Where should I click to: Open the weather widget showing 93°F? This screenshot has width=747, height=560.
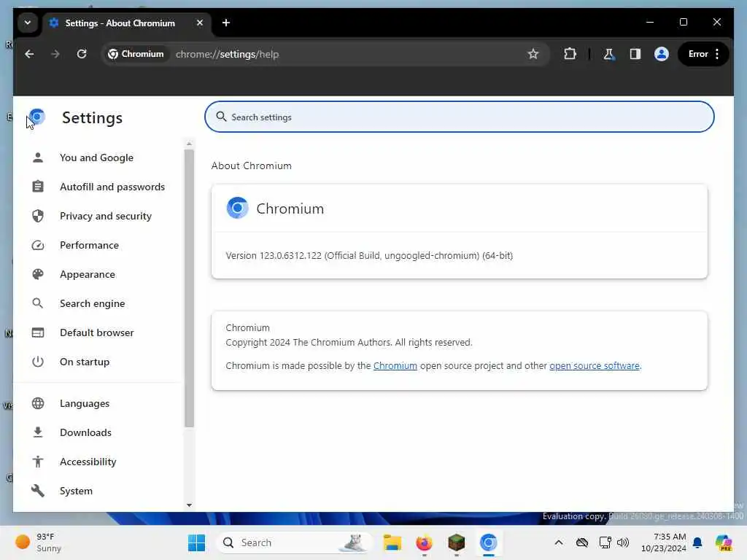tap(39, 542)
